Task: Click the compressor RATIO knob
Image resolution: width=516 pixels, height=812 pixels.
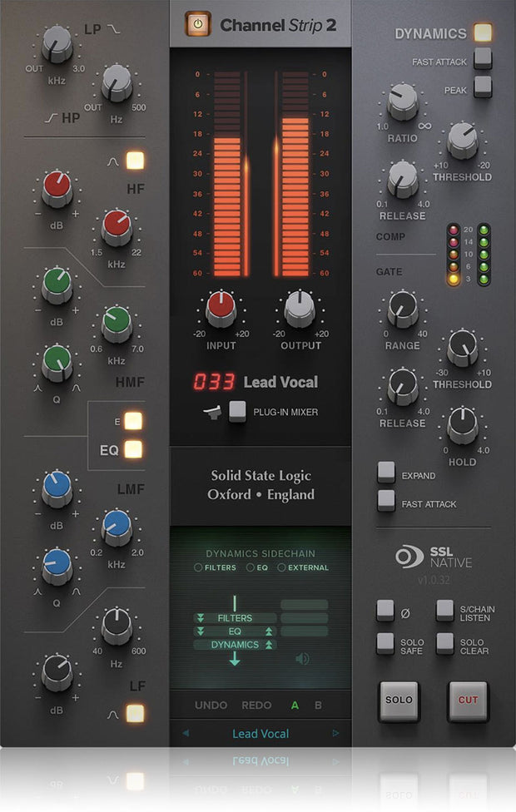Action: pyautogui.click(x=403, y=101)
